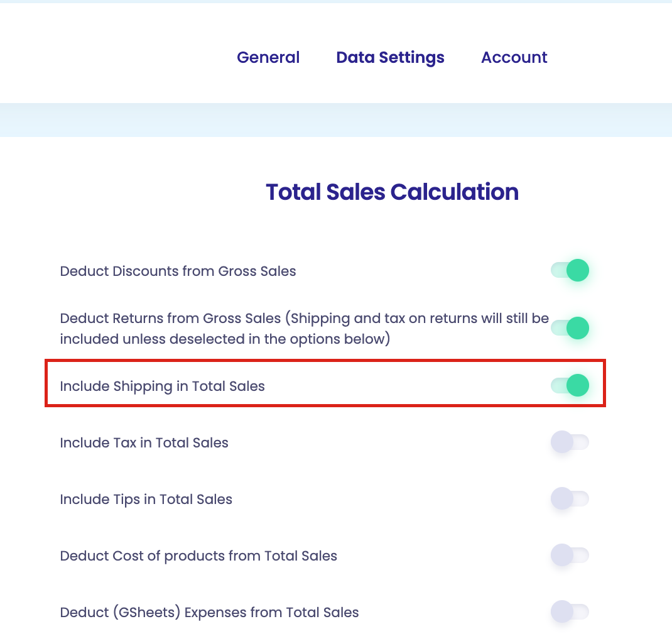Click the 'included unless deselected' description line
The width and height of the screenshot is (672, 641).
pyautogui.click(x=225, y=339)
